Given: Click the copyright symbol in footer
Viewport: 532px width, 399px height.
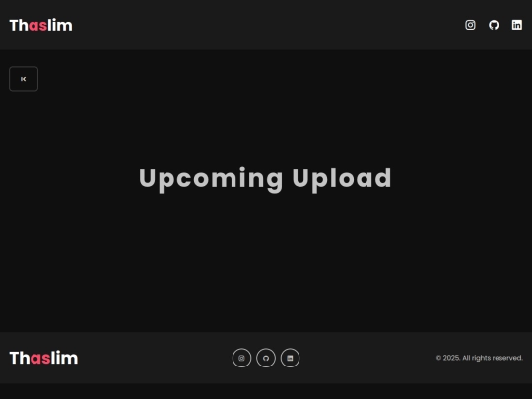Looking at the screenshot, I should pyautogui.click(x=438, y=358).
